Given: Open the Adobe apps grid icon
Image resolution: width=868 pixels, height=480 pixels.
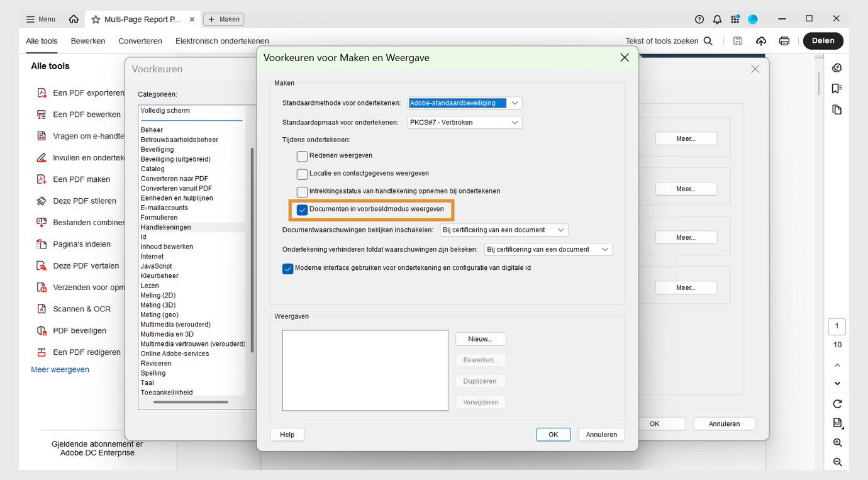Looking at the screenshot, I should click(x=735, y=20).
